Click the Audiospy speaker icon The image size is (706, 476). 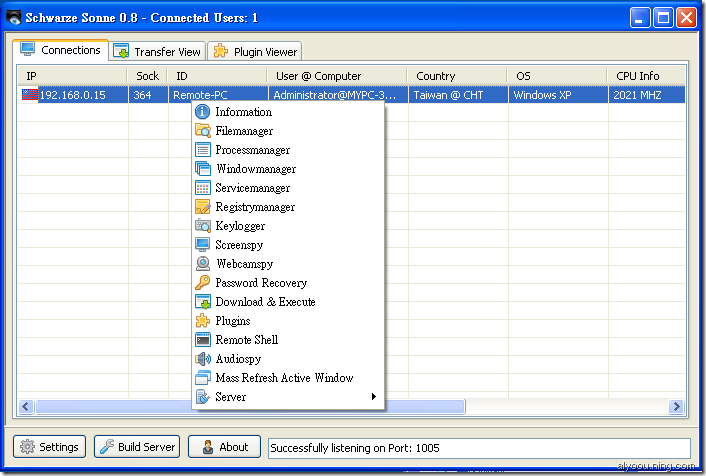203,359
